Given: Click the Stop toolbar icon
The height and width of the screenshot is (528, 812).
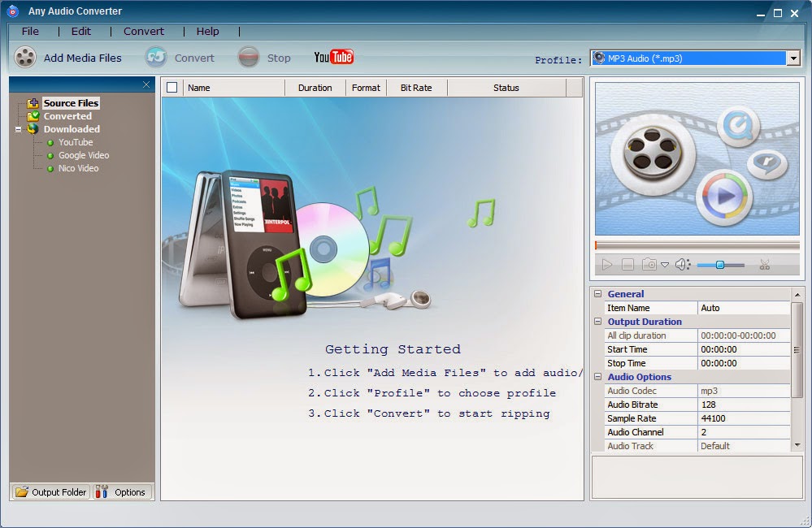Looking at the screenshot, I should click(248, 57).
